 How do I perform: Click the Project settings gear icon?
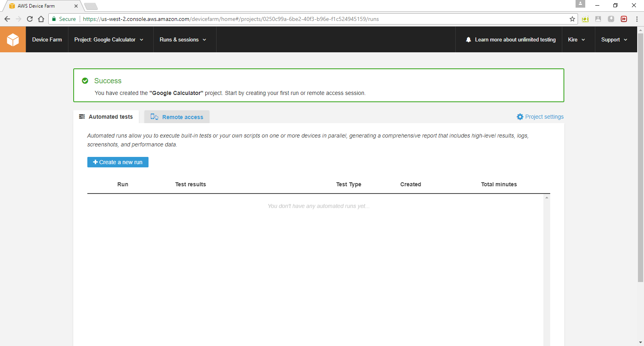520,117
